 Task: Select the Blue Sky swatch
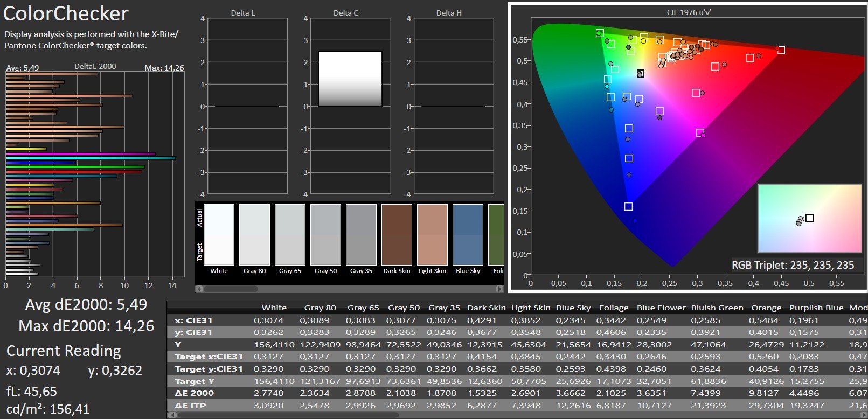[x=468, y=235]
